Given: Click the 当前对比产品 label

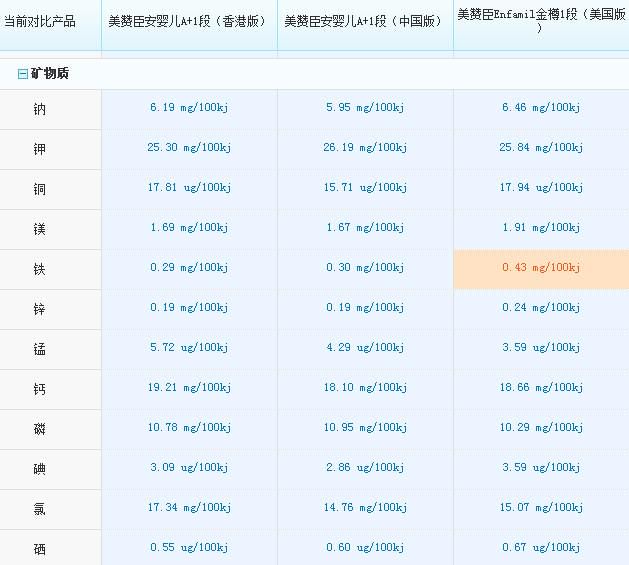Looking at the screenshot, I should (40, 21).
